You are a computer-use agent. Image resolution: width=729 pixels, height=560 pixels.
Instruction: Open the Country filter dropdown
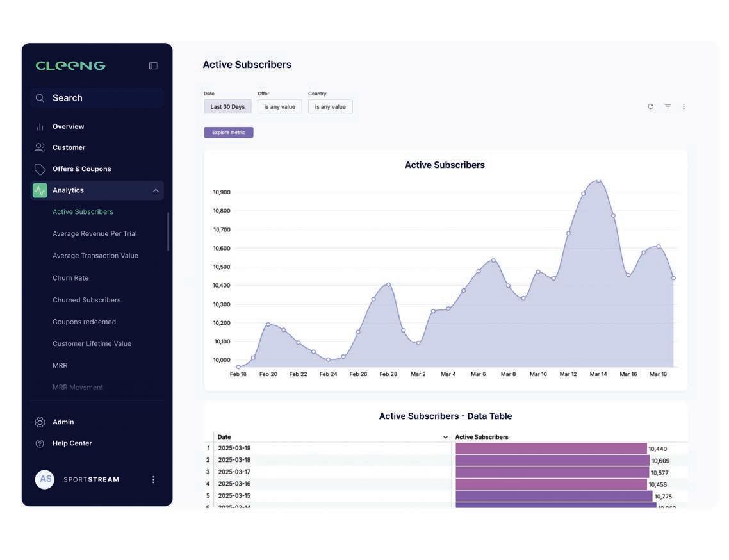coord(330,106)
